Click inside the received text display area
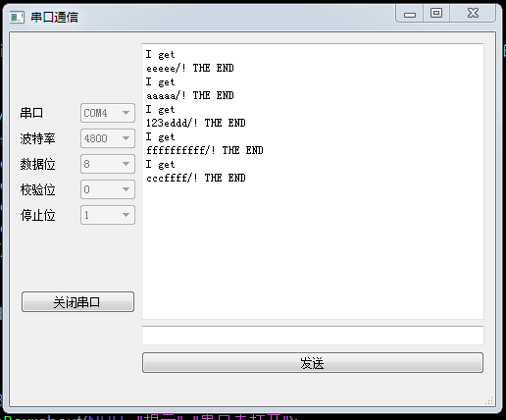 coord(313,182)
